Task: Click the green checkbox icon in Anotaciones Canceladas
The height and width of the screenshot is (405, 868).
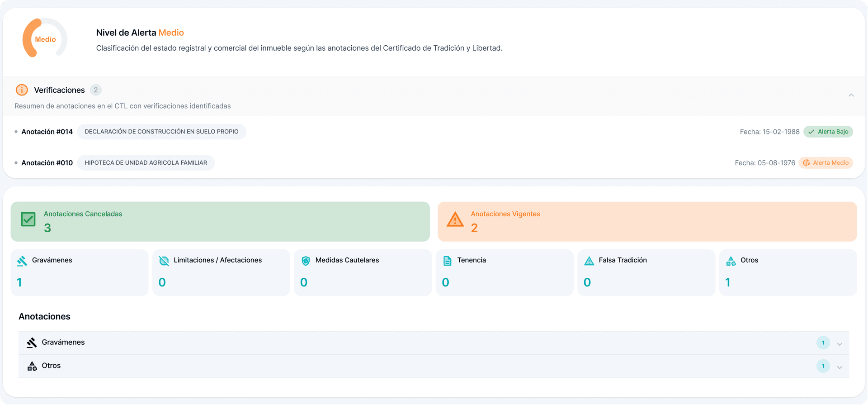Action: click(28, 219)
